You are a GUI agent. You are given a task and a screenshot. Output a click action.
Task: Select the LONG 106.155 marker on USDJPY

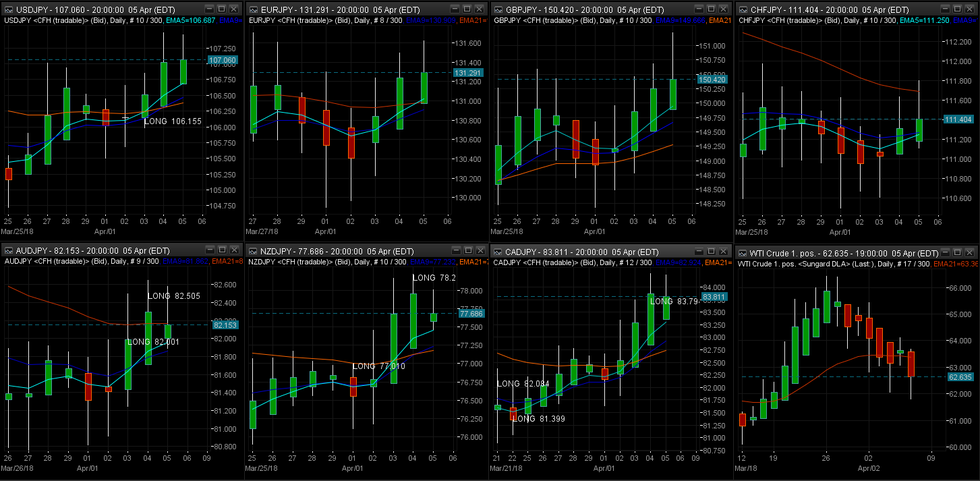click(173, 121)
